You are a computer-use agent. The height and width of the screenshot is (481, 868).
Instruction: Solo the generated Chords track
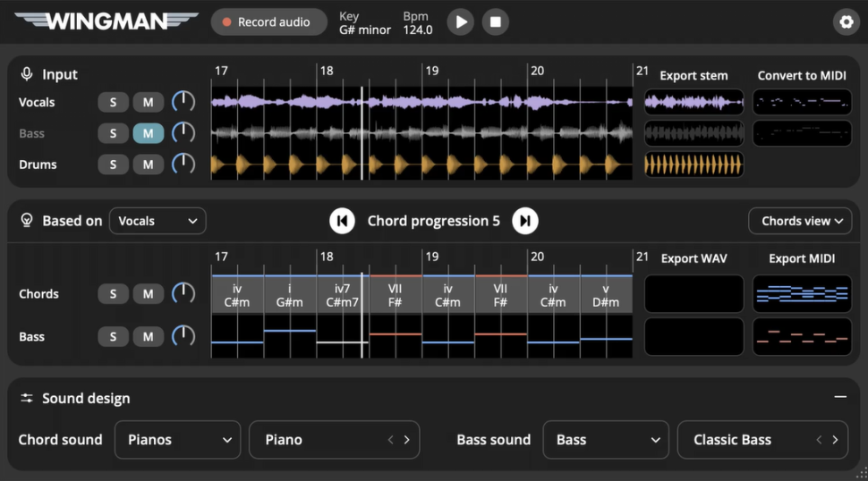pos(113,293)
